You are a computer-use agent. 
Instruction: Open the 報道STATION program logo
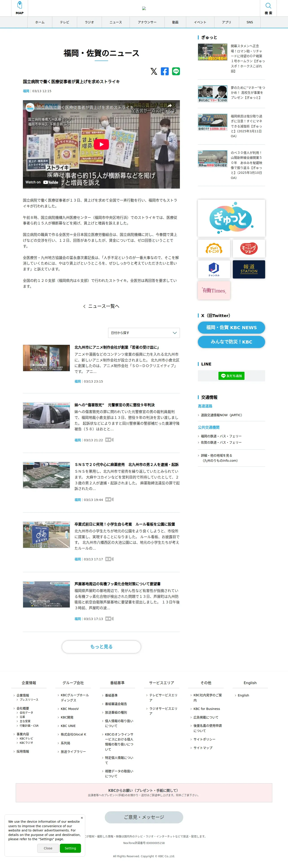pyautogui.click(x=249, y=269)
